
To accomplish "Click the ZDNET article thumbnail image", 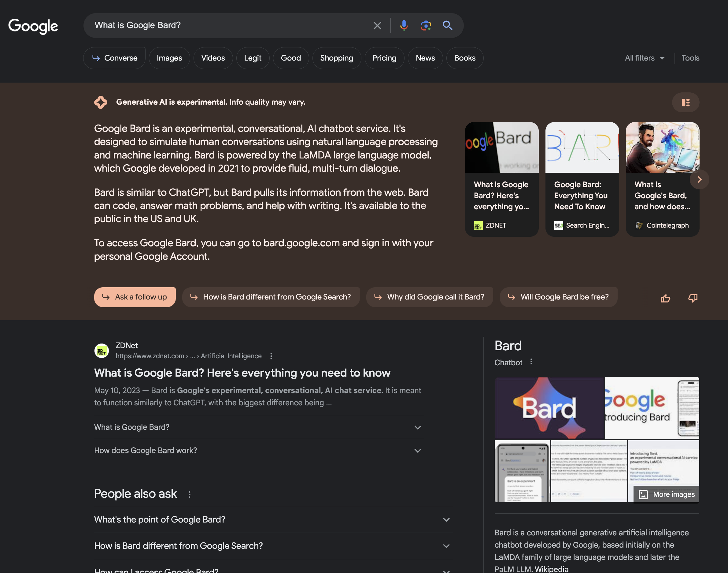I will click(x=501, y=147).
